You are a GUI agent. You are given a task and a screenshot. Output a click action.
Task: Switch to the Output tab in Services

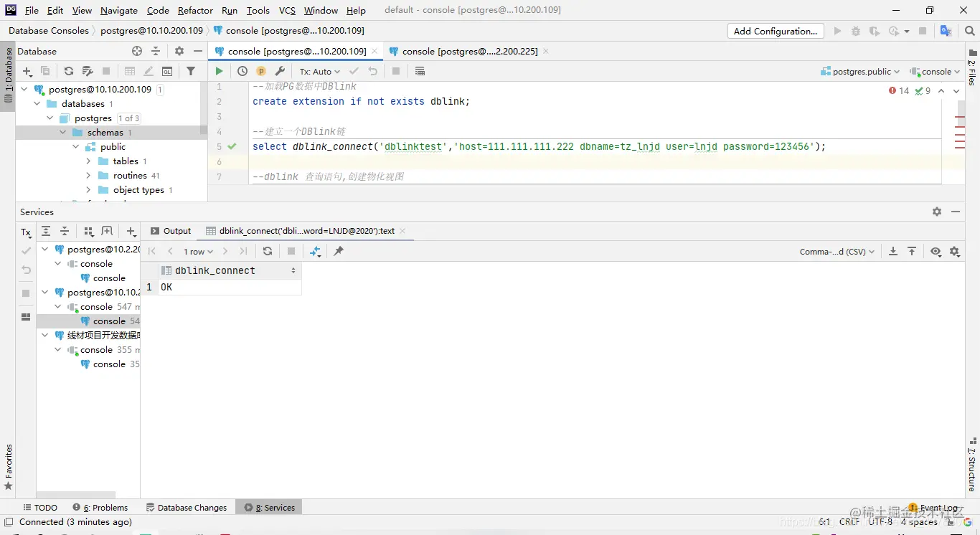[171, 231]
